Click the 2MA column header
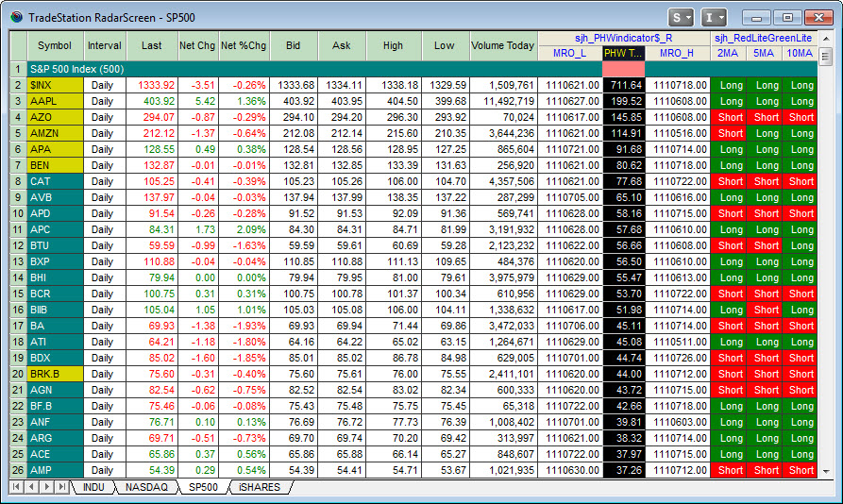This screenshot has width=843, height=504. point(728,53)
